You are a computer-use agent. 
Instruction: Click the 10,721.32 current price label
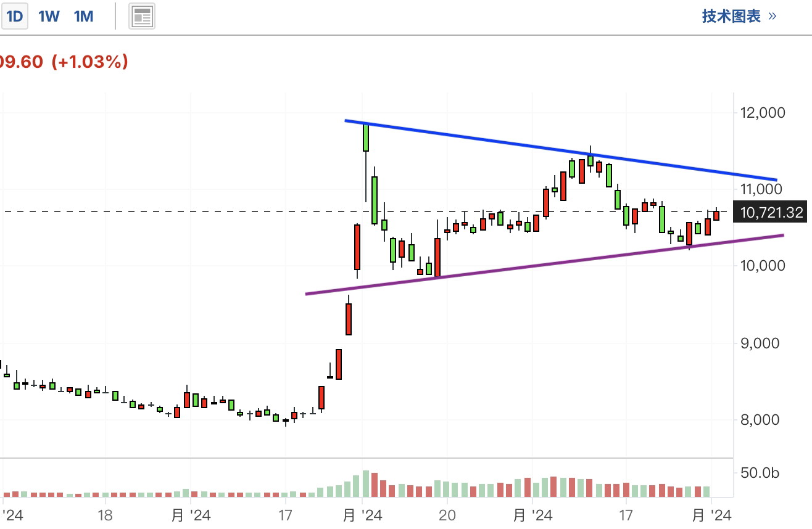click(x=771, y=213)
